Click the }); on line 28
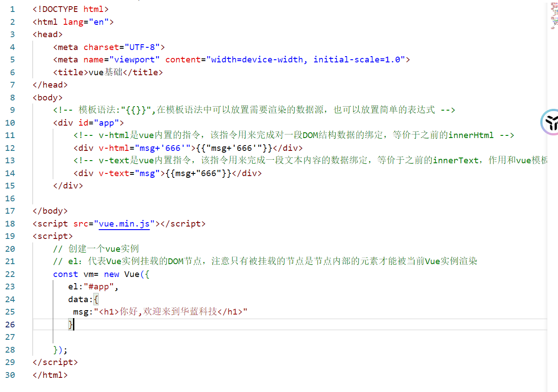Viewport: 558px width, 392px height. pyautogui.click(x=61, y=350)
